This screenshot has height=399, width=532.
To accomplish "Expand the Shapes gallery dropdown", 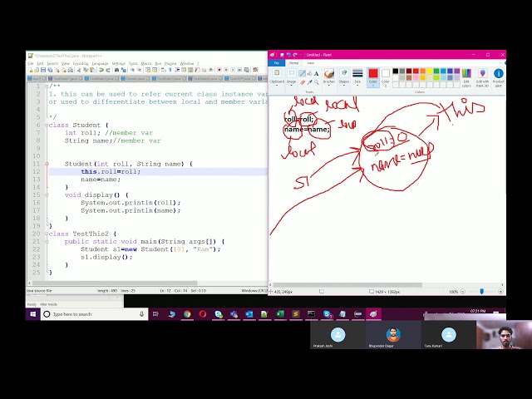I will click(343, 77).
